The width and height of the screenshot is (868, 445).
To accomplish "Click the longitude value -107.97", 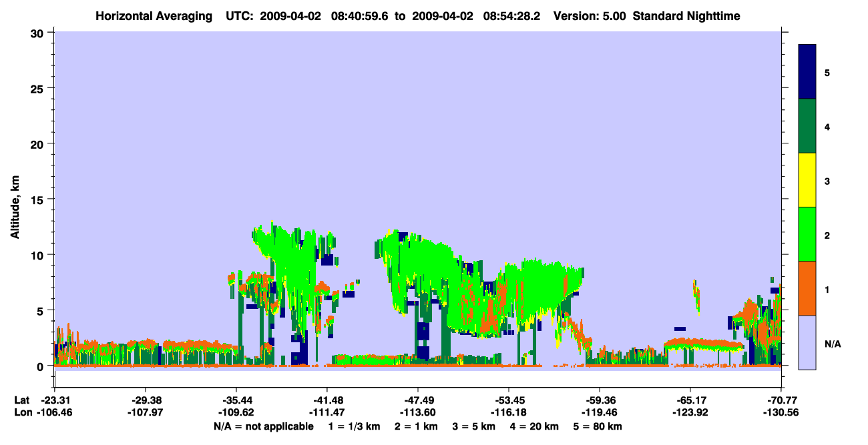I will 145,413.
